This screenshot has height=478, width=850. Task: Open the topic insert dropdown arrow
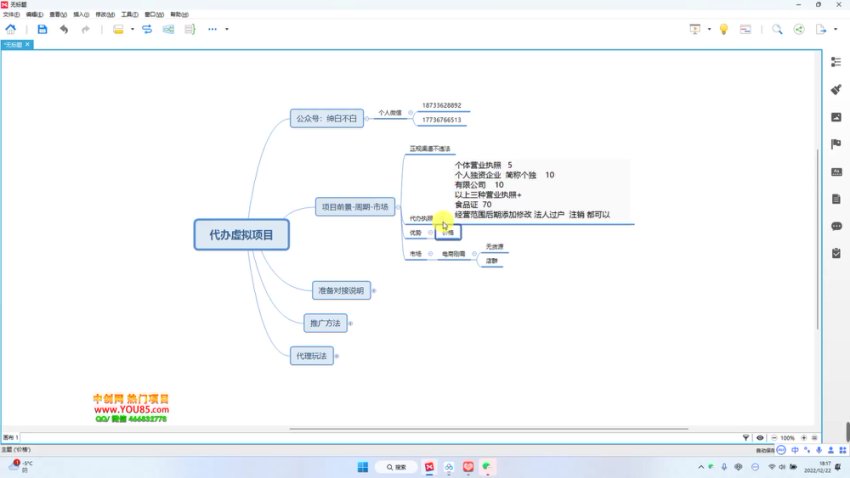pyautogui.click(x=132, y=29)
